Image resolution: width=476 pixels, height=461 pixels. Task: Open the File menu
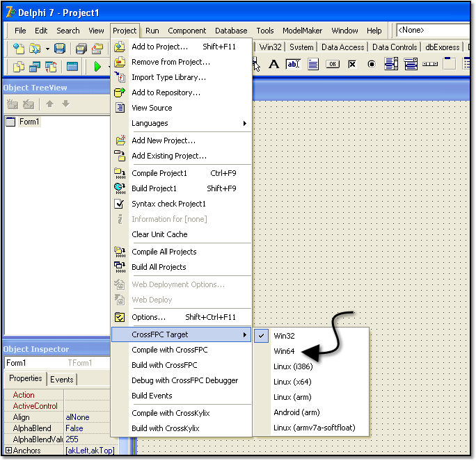point(20,31)
